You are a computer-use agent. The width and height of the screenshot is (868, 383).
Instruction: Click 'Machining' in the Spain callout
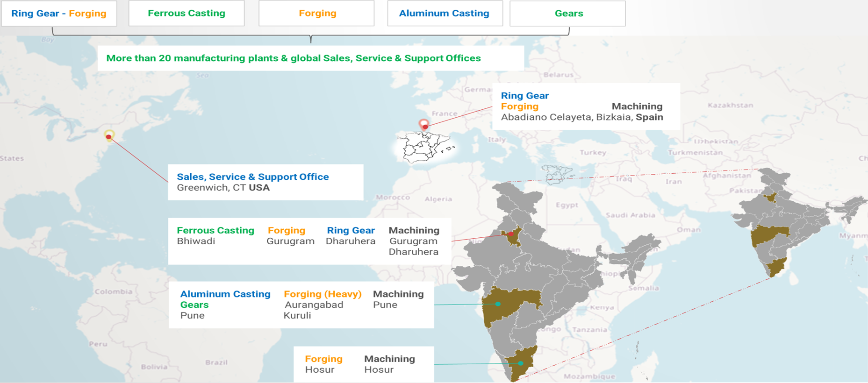(x=637, y=106)
